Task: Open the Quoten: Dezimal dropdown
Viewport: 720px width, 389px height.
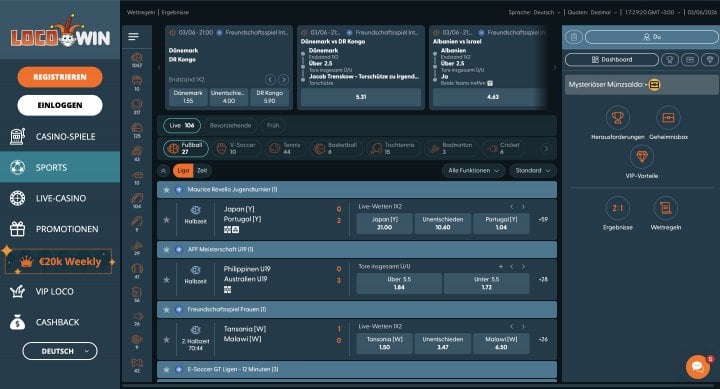Action: point(592,12)
